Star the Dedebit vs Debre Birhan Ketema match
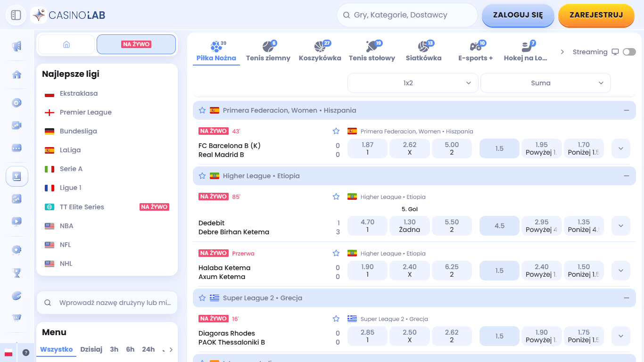 336,197
